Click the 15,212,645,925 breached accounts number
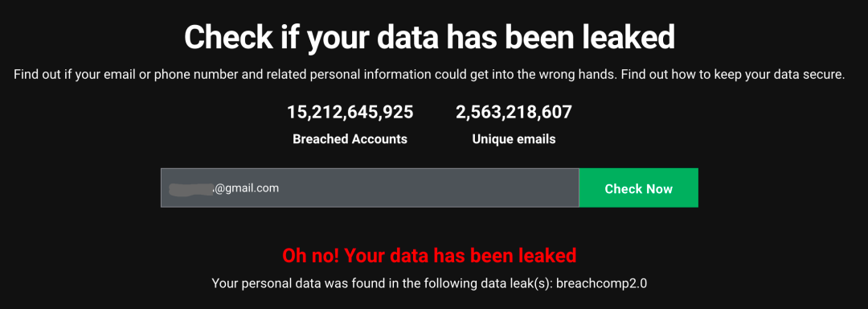868x309 pixels. [350, 113]
